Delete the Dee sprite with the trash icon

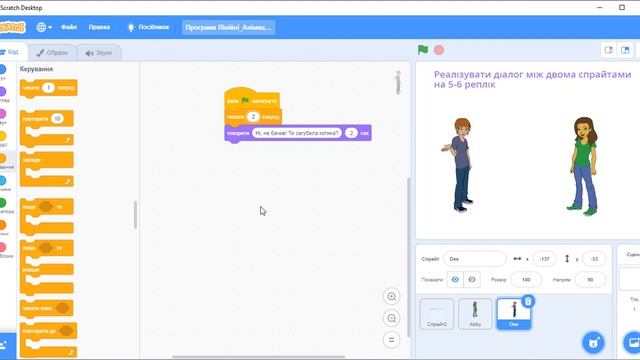pos(528,302)
